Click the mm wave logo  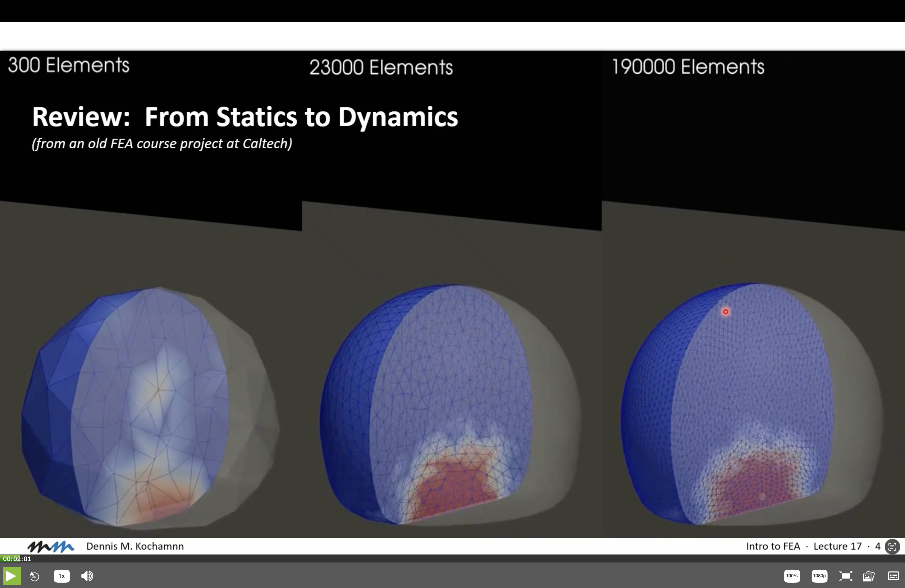[x=51, y=547]
